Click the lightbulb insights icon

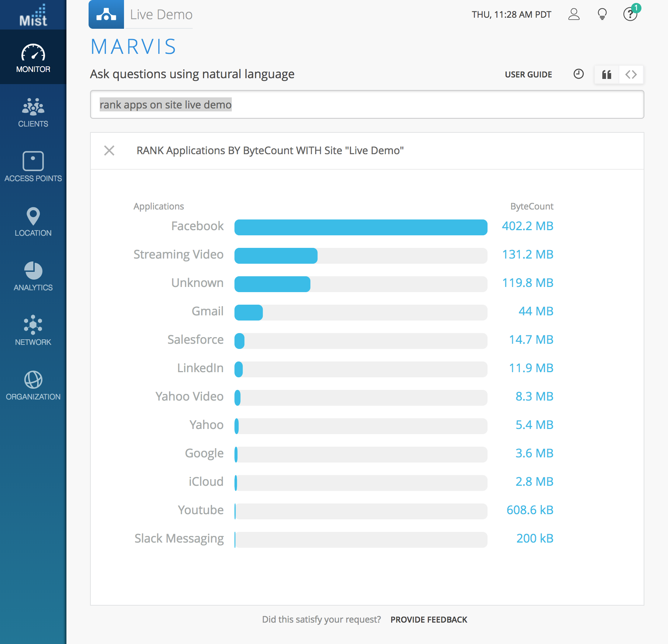[x=602, y=14]
